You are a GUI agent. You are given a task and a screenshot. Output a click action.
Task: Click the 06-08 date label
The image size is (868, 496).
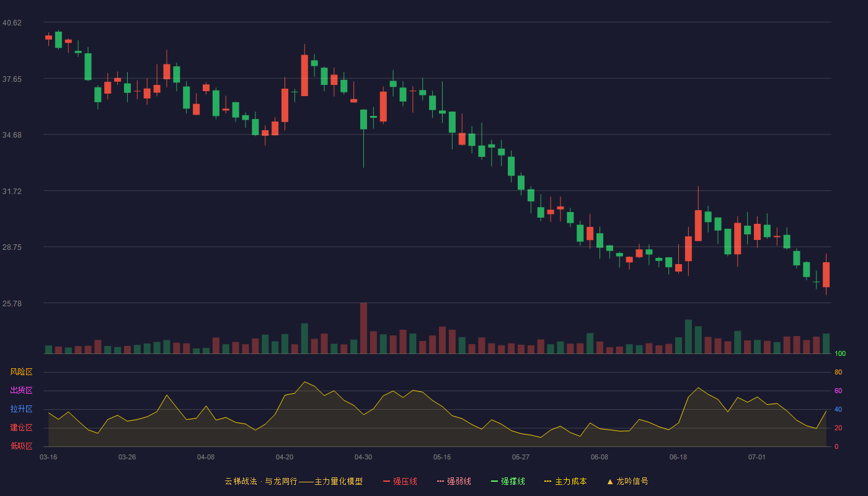(600, 457)
